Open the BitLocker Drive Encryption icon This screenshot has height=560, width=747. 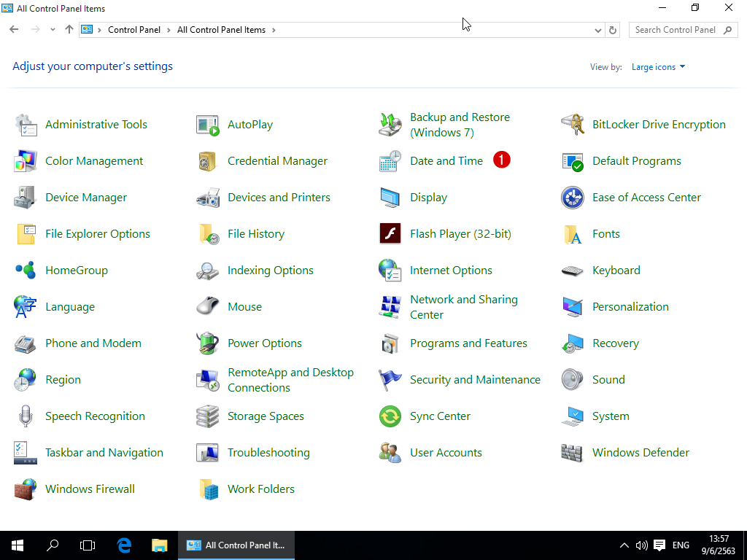[573, 125]
